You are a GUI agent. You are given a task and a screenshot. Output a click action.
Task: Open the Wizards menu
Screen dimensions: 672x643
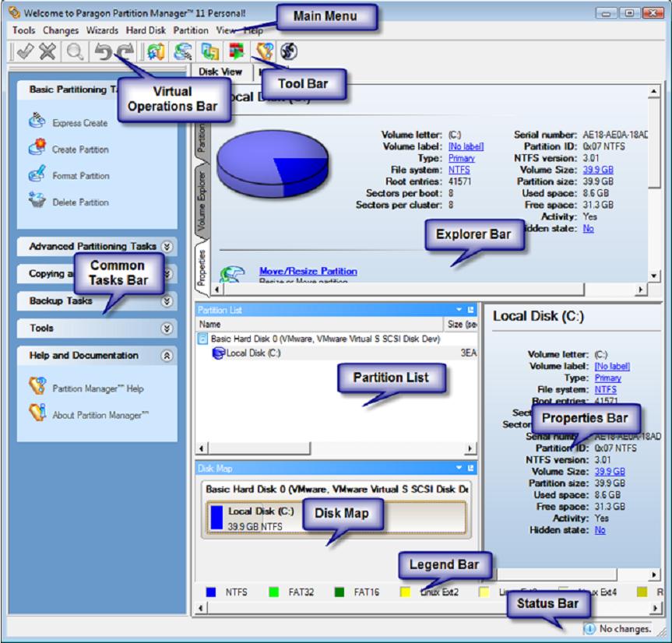102,30
